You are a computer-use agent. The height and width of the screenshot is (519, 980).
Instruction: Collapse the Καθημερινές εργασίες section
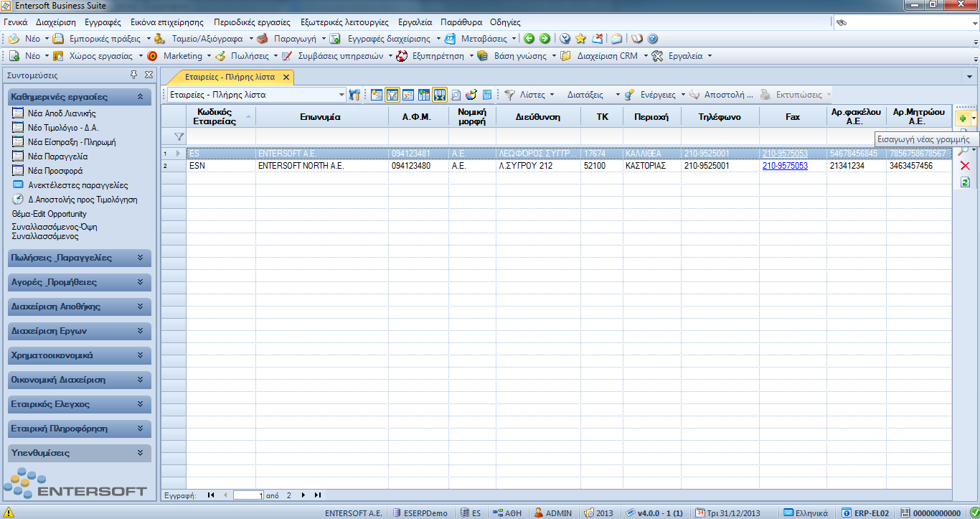[80, 96]
